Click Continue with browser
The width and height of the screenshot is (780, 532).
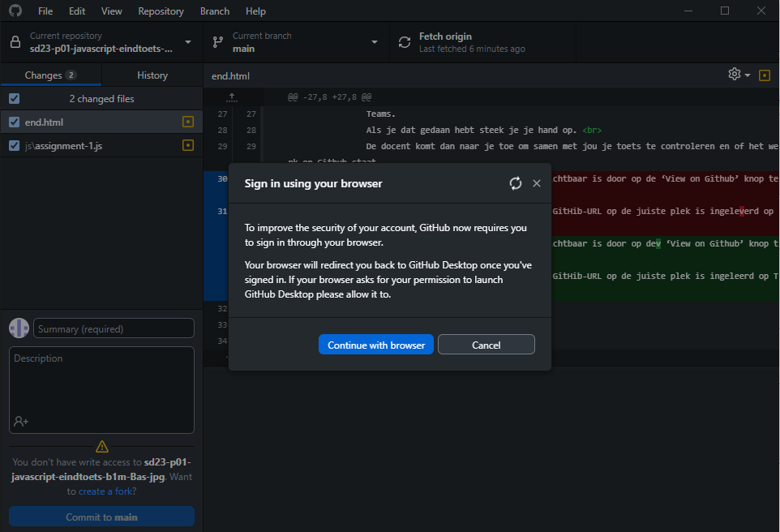click(375, 344)
